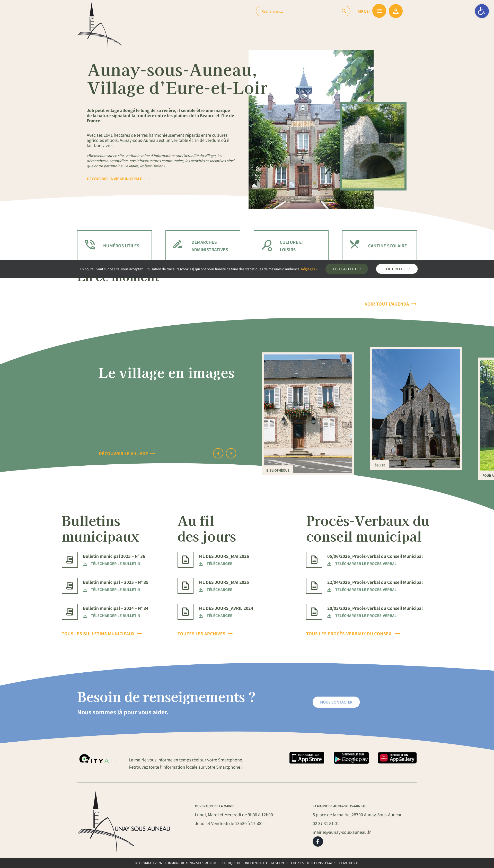Open the Facebook icon in footer
The width and height of the screenshot is (494, 868).
317,841
